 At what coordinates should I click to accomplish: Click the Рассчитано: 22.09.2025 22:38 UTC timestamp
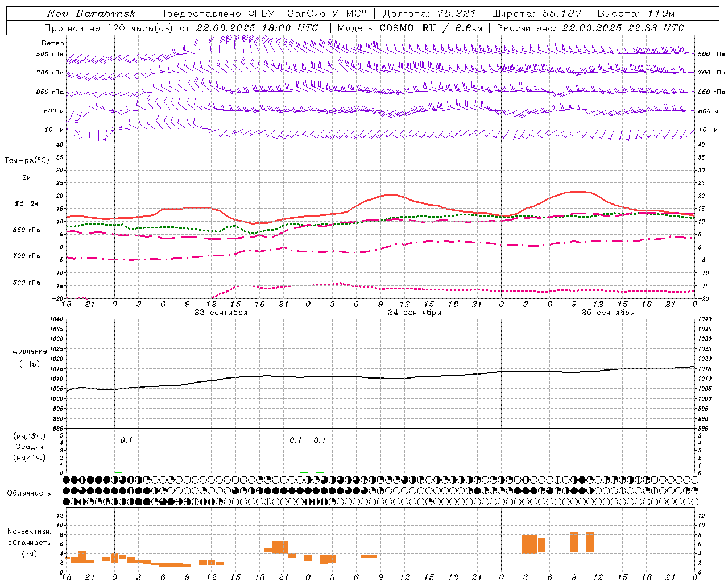590,28
